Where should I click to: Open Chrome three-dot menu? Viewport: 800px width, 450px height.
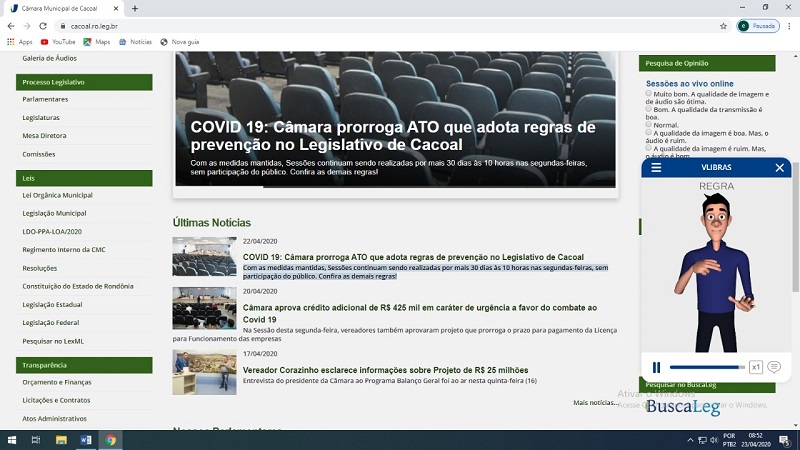(789, 26)
